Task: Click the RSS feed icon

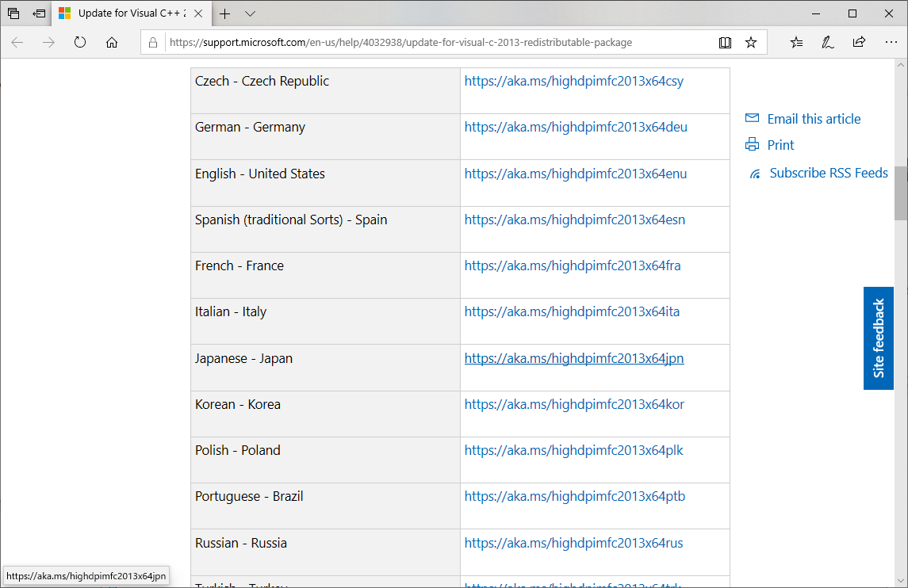Action: coord(755,174)
